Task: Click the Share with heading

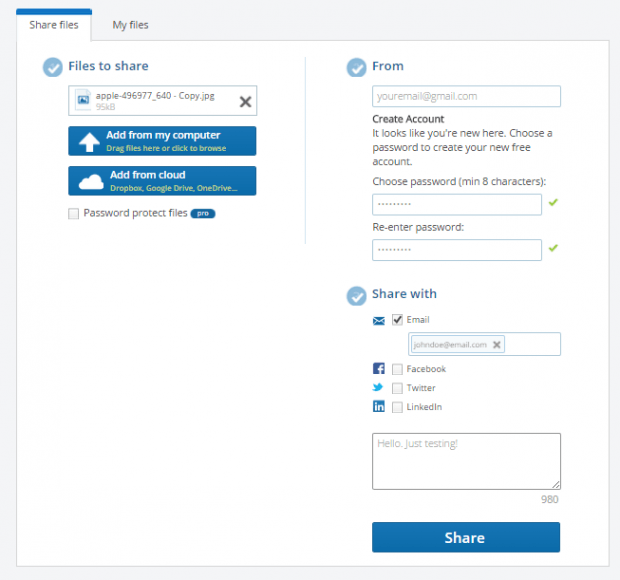Action: click(404, 294)
